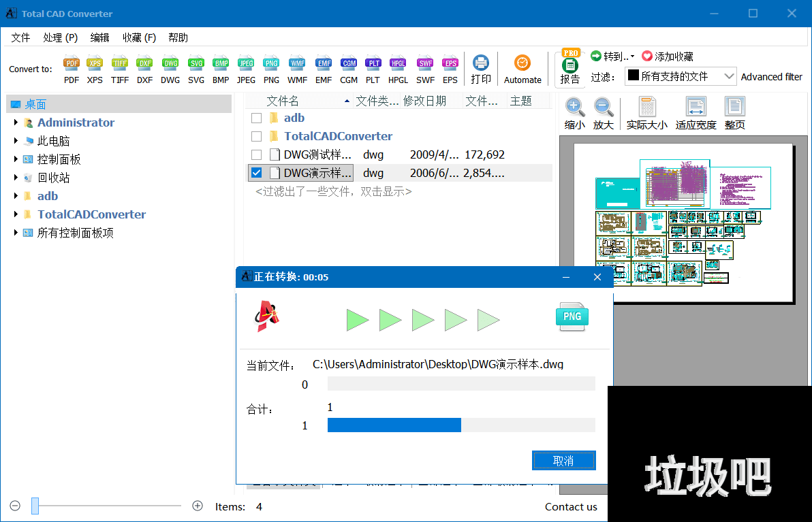Screen dimensions: 812x522
Task: Choose JPEG conversion format
Action: (246, 68)
